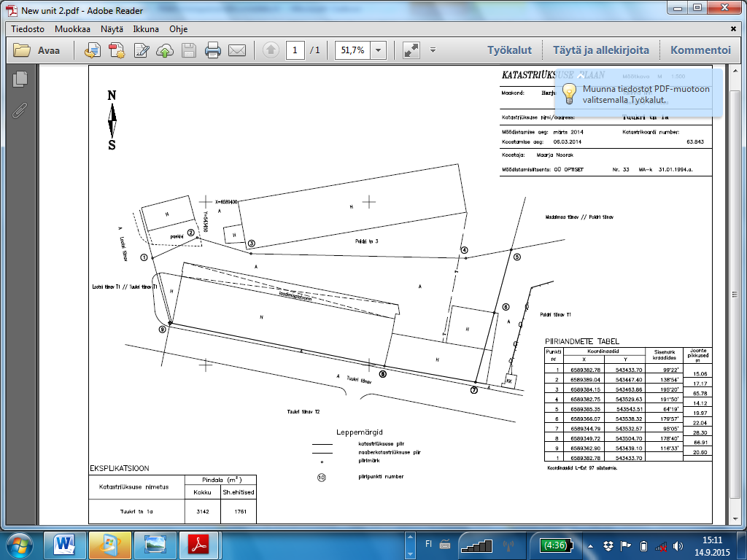This screenshot has height=560, width=747.
Task: Click the Dropbox tray icon
Action: [x=608, y=546]
